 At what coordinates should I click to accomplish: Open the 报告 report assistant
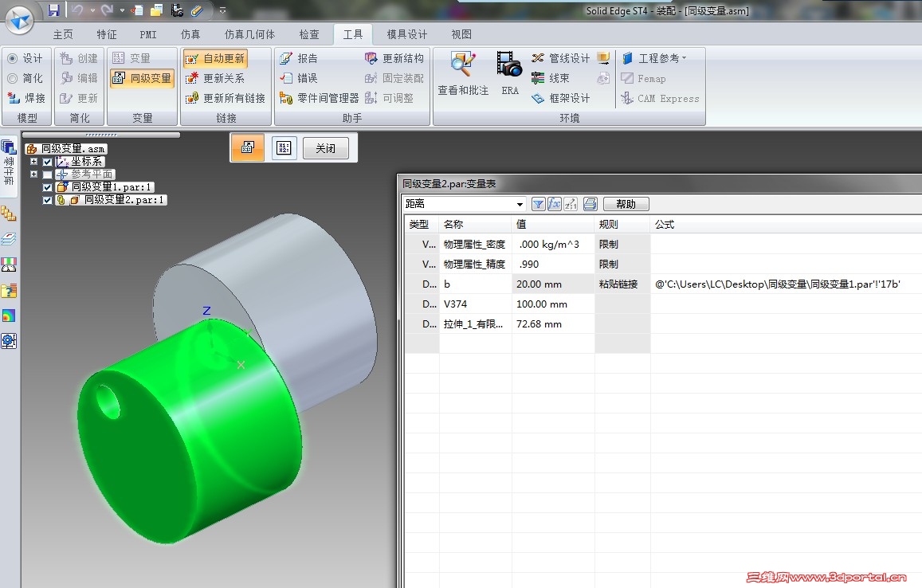(x=299, y=58)
